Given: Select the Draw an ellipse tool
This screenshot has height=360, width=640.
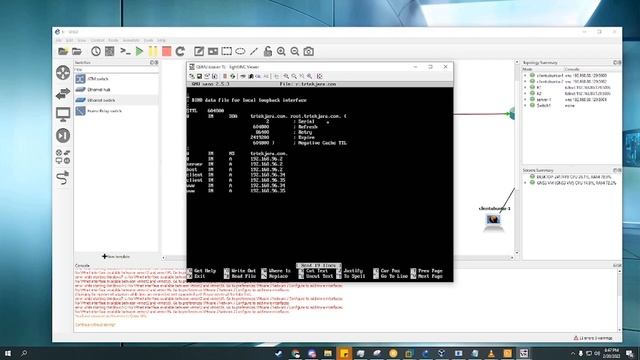Looking at the screenshot, I should [x=240, y=51].
